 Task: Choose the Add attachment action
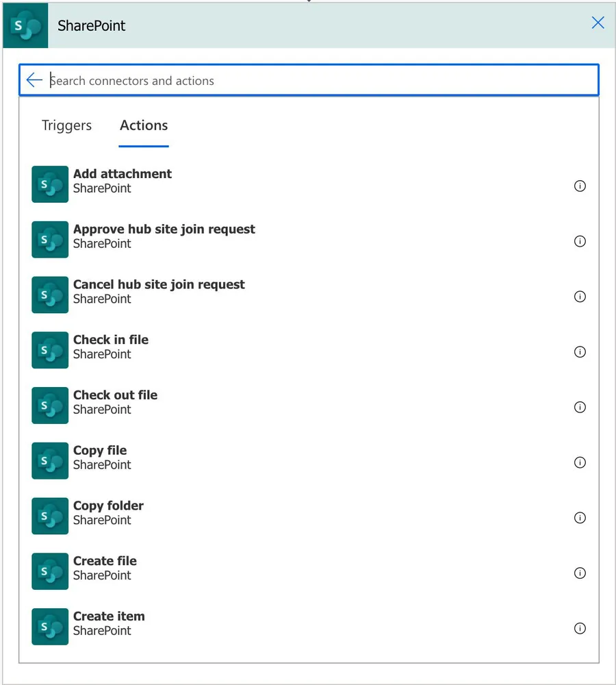tap(123, 181)
